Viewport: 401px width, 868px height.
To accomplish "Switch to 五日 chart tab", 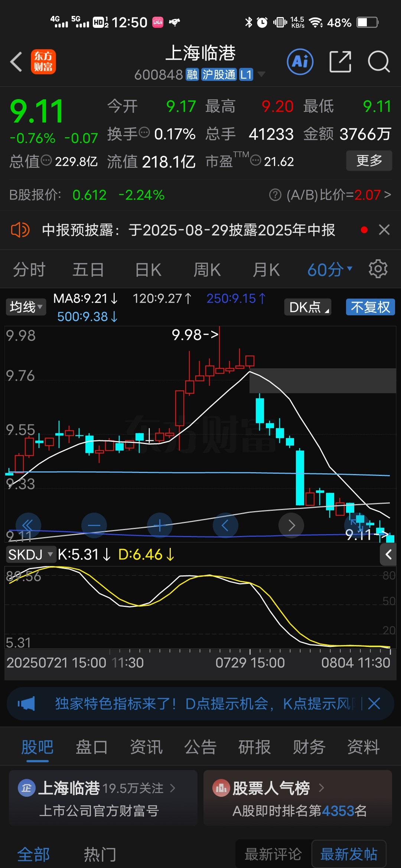I will pyautogui.click(x=88, y=270).
